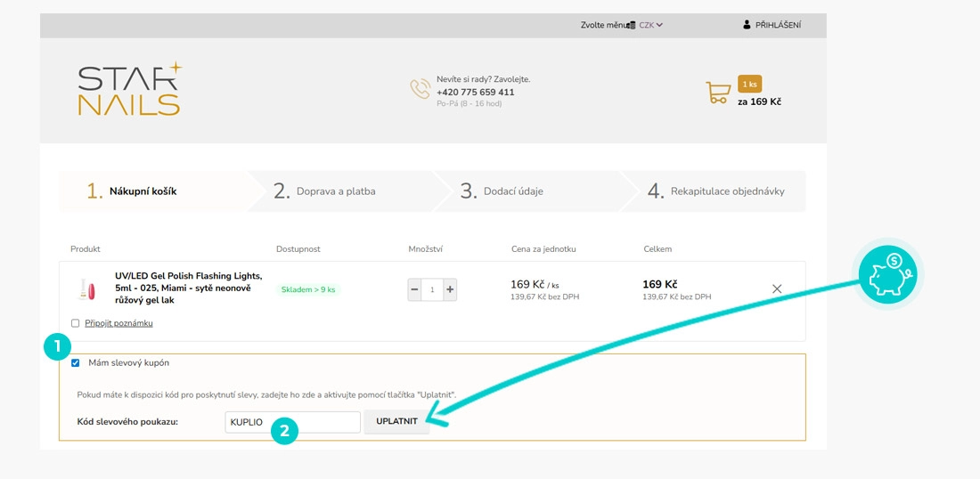The width and height of the screenshot is (980, 479).
Task: Click the 'Mám slevový kupón' label
Action: point(129,363)
